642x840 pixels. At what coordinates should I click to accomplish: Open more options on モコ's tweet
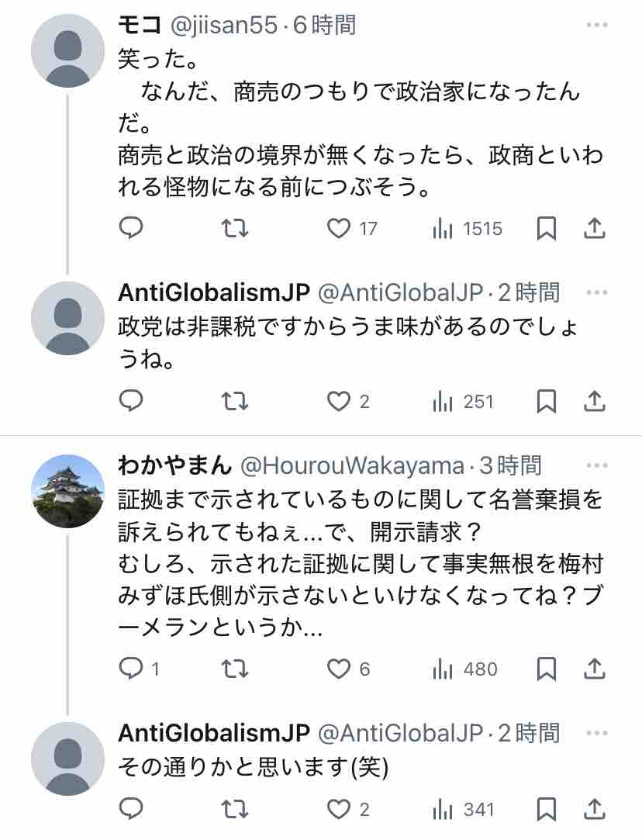point(597,26)
